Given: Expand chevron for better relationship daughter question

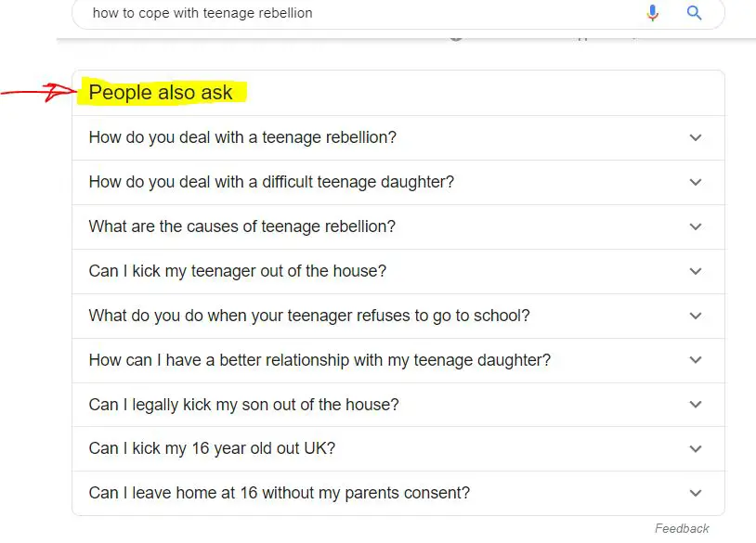Looking at the screenshot, I should click(696, 360).
